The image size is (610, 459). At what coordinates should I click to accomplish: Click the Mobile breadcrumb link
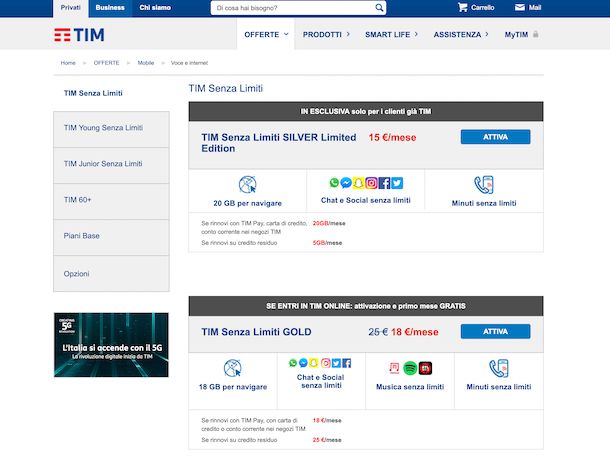pyautogui.click(x=146, y=63)
